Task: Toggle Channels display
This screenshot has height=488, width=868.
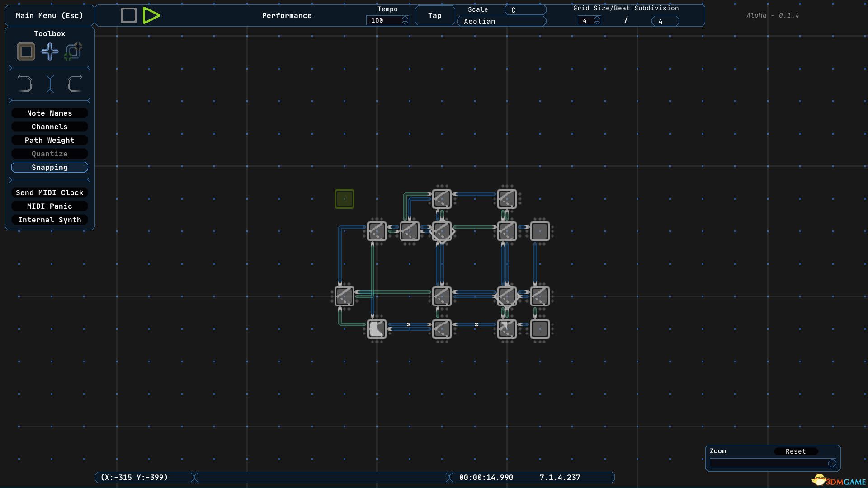Action: [x=50, y=127]
